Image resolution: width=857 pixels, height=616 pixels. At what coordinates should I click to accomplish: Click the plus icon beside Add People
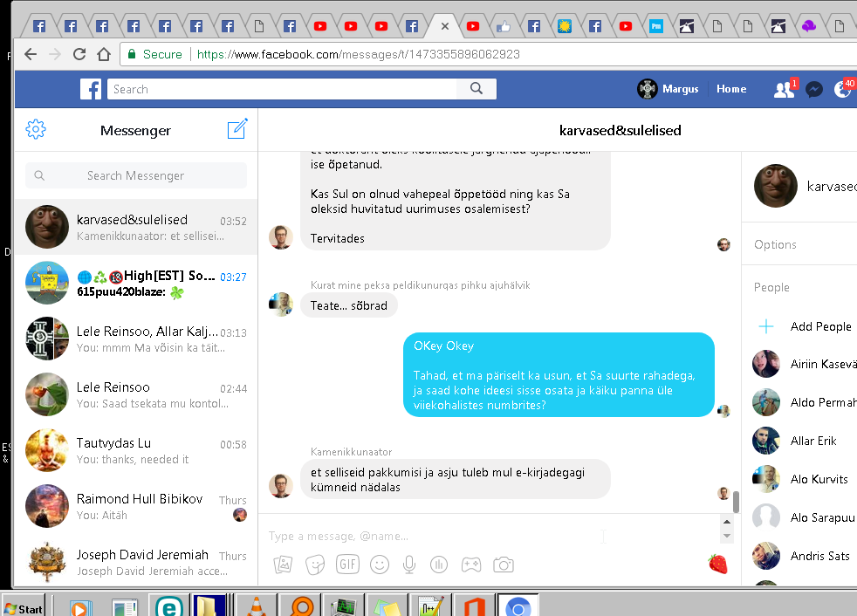[x=766, y=326]
